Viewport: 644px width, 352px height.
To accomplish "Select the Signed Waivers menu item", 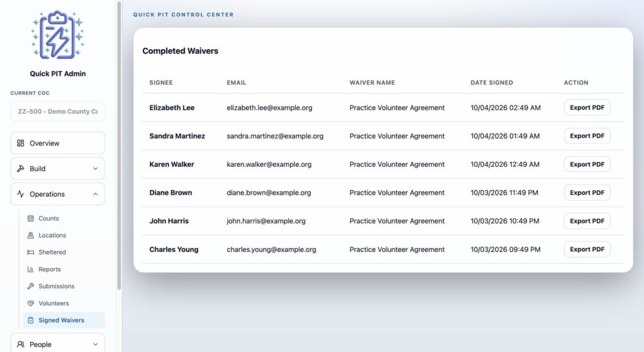I will (64, 321).
